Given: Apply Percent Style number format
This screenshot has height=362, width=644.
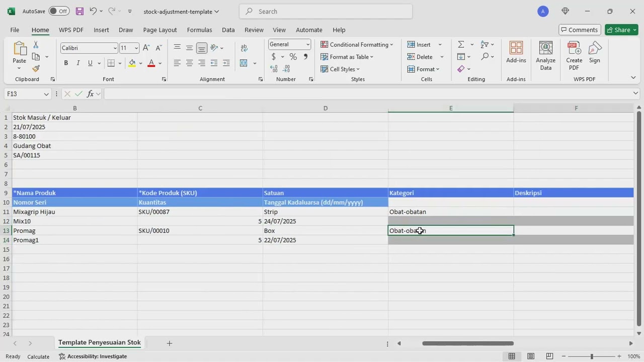Looking at the screenshot, I should pos(293,57).
